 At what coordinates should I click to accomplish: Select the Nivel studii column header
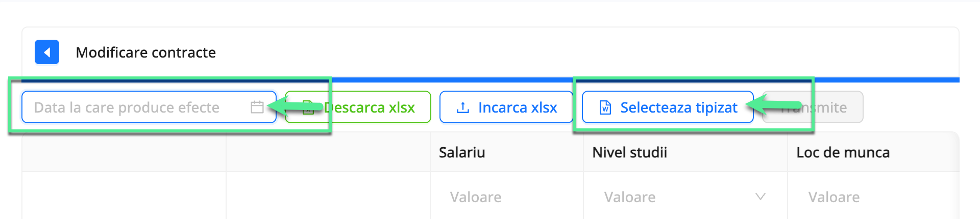click(629, 152)
